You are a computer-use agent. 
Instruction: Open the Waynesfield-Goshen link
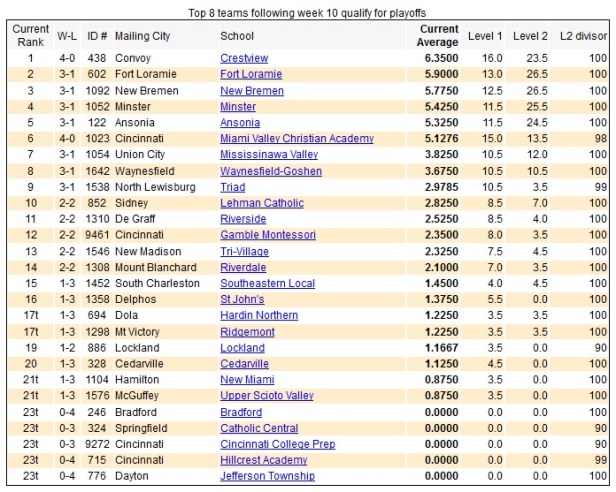[271, 171]
